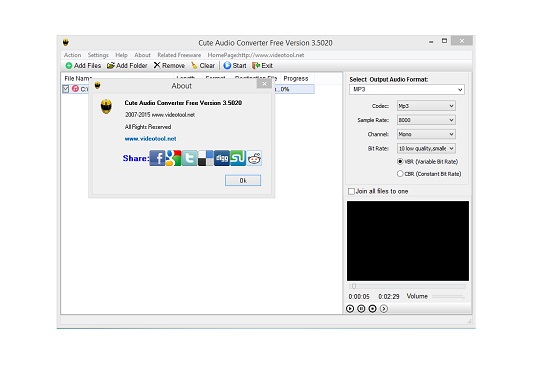Play the audio preview
This screenshot has width=550, height=376.
(350, 309)
